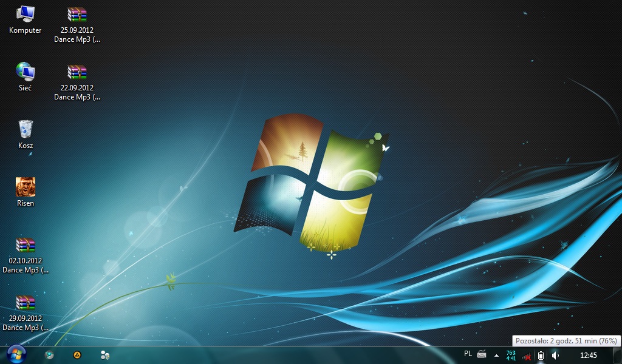Open the PL input language selector
The width and height of the screenshot is (622, 364).
[468, 354]
